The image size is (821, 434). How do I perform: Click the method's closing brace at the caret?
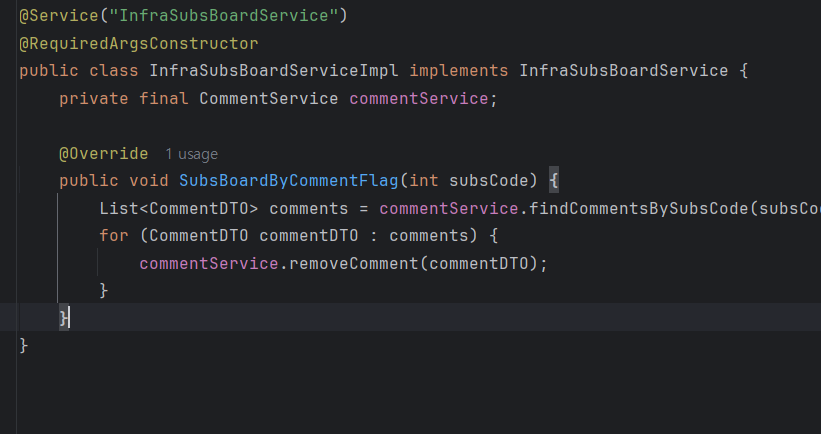[x=63, y=318]
